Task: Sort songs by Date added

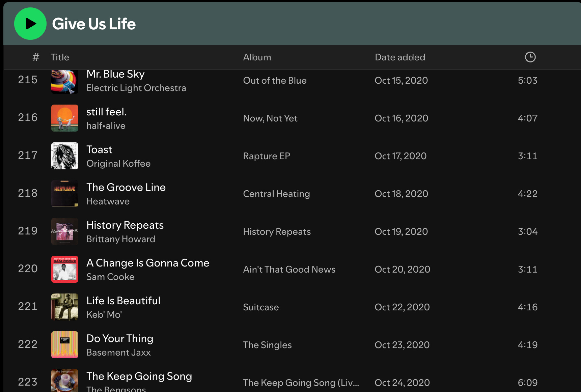Action: pos(399,57)
